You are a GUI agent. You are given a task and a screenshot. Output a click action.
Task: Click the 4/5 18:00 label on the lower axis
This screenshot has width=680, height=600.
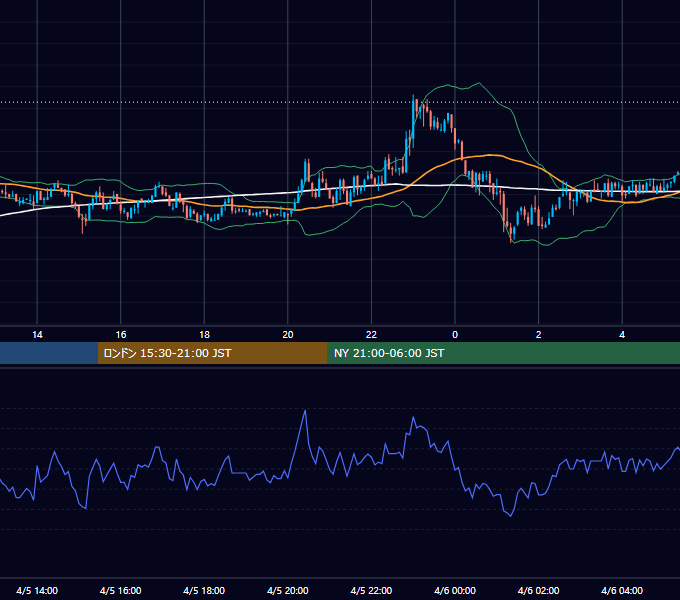point(204,590)
